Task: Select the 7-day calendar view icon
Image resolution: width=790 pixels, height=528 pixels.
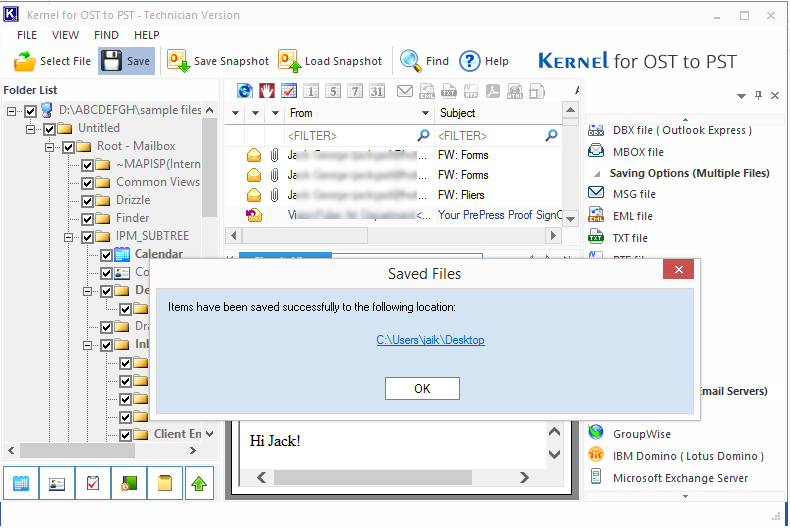Action: (355, 91)
